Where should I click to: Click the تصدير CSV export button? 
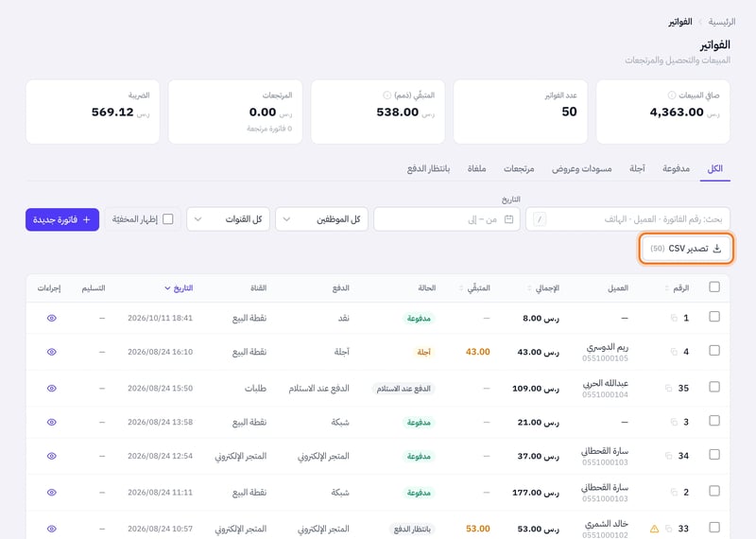[686, 249]
